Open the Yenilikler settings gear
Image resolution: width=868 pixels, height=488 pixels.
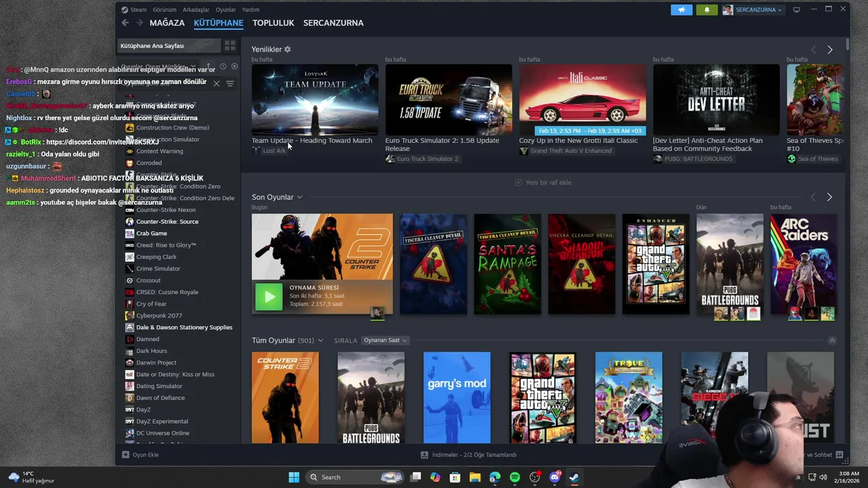point(288,49)
